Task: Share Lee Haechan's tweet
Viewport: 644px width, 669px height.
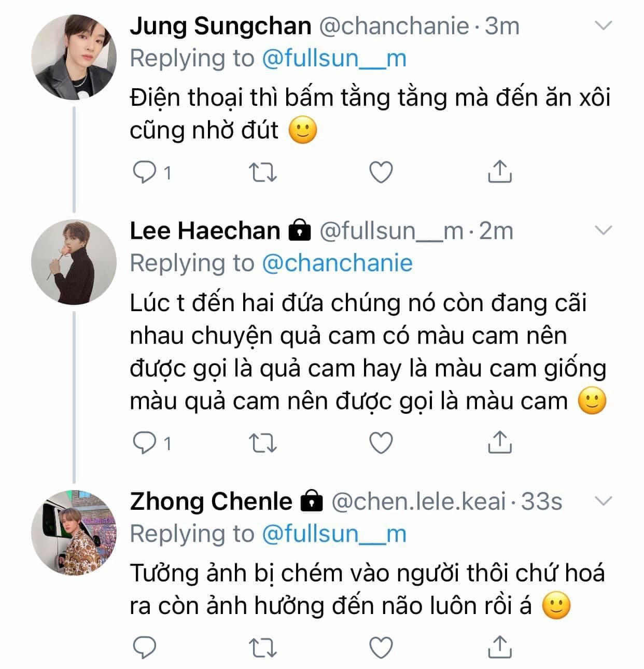Action: tap(500, 442)
